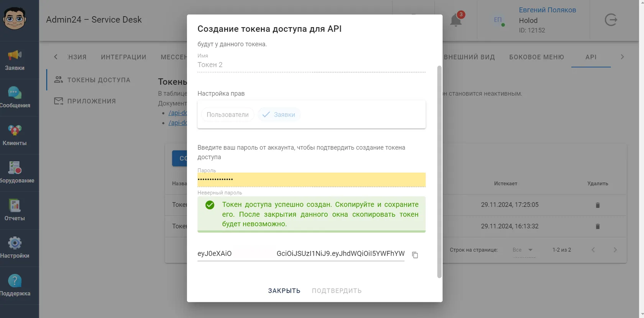Image resolution: width=644 pixels, height=318 pixels.
Task: Open Поддержка help icon
Action: coord(15,280)
